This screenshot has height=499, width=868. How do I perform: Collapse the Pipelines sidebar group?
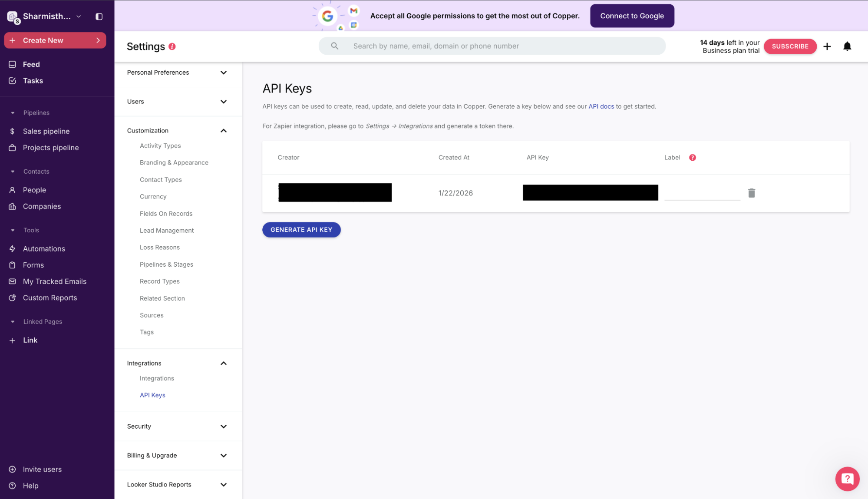click(13, 113)
